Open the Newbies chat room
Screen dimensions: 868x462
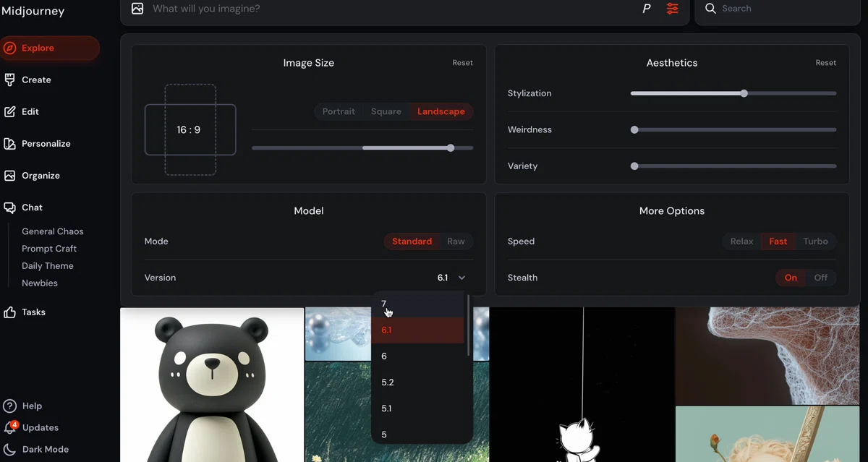pos(40,283)
